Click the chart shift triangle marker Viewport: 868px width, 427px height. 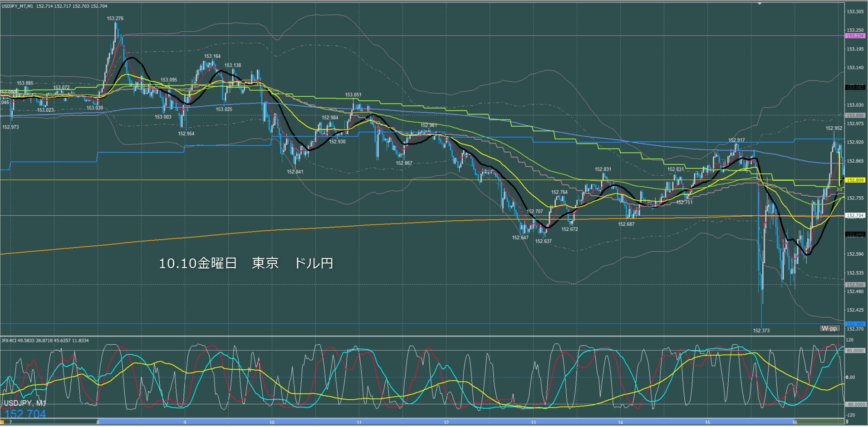760,4
